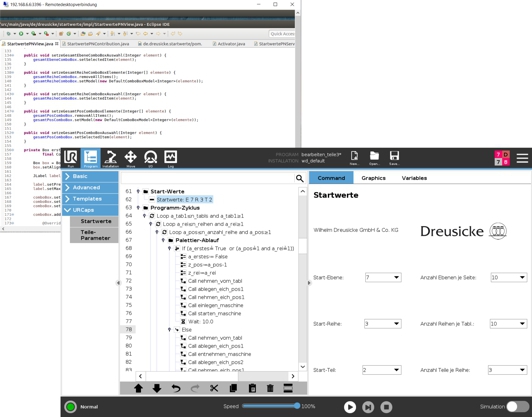
Task: Open the Start-Teil dropdown
Action: 382,370
